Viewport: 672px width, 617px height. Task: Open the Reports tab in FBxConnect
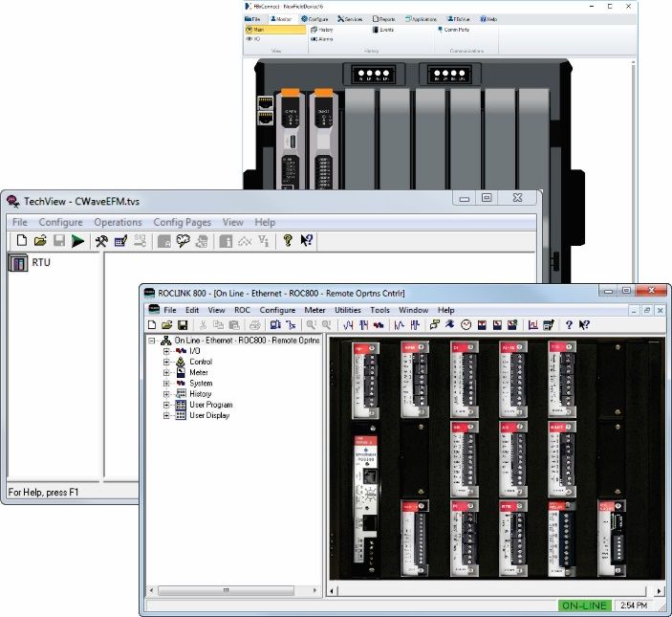point(384,19)
